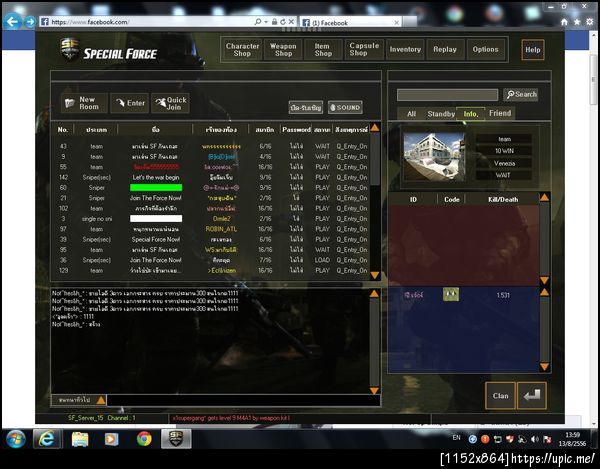
Task: Open the Item Shop
Action: (x=323, y=50)
